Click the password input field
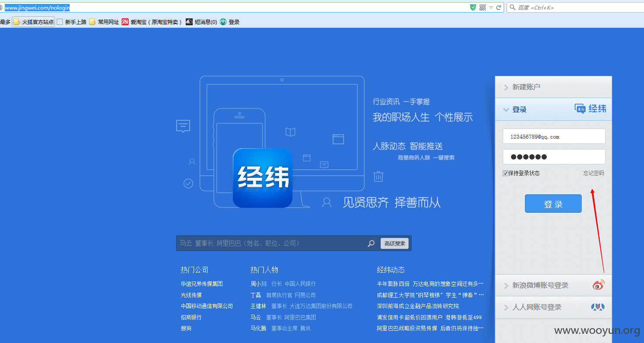The width and height of the screenshot is (644, 343). (554, 157)
